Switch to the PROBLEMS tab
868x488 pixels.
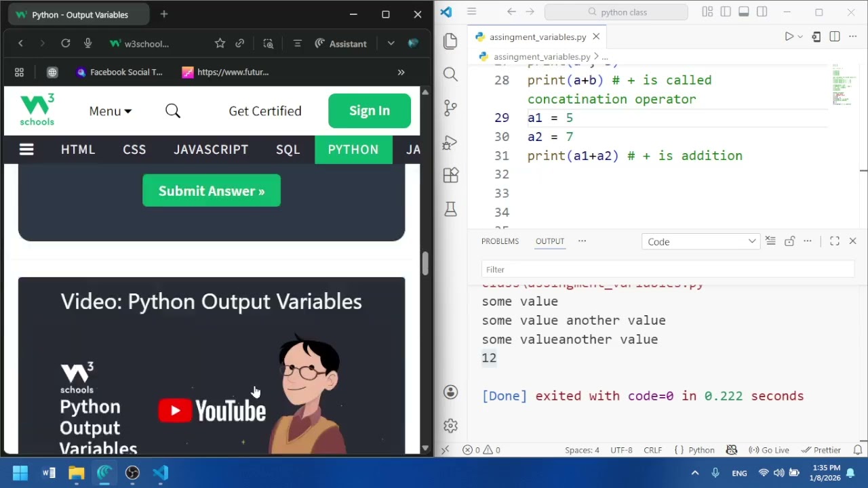[x=500, y=241]
